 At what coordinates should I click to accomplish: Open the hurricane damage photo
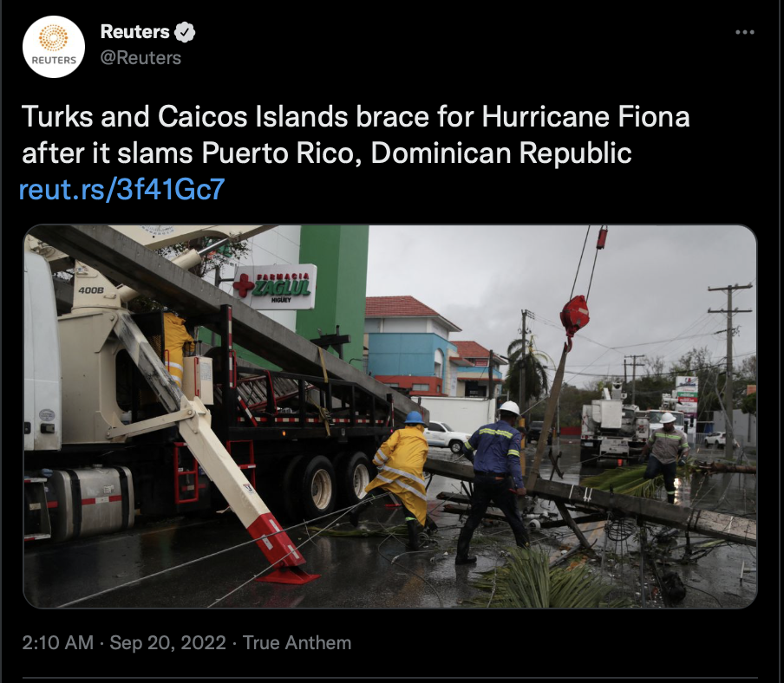click(390, 417)
